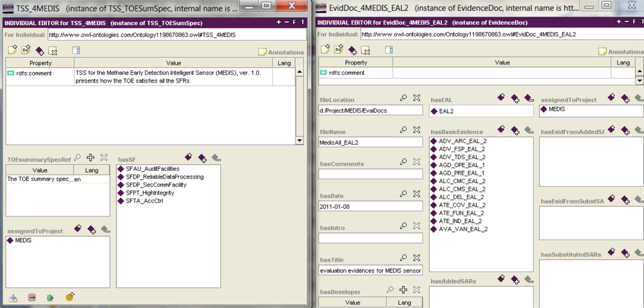
Task: Click the Value column header in EvidDoc annotations table
Action: click(502, 63)
